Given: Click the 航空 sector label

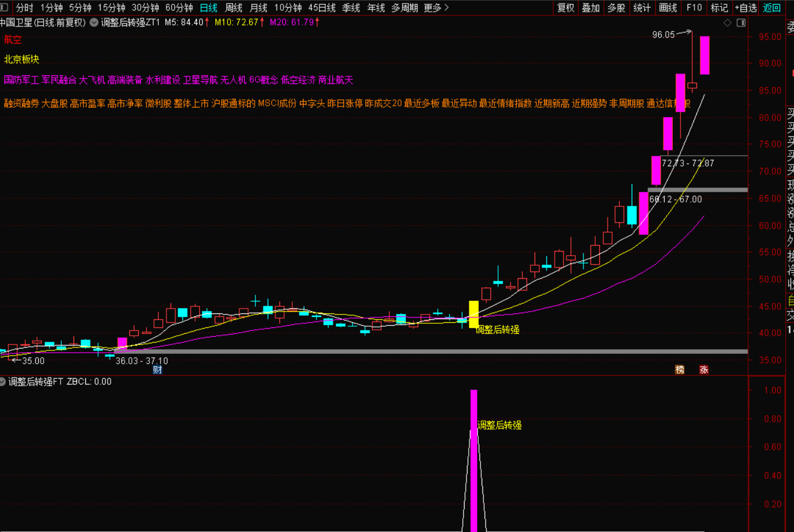Looking at the screenshot, I should (x=13, y=39).
